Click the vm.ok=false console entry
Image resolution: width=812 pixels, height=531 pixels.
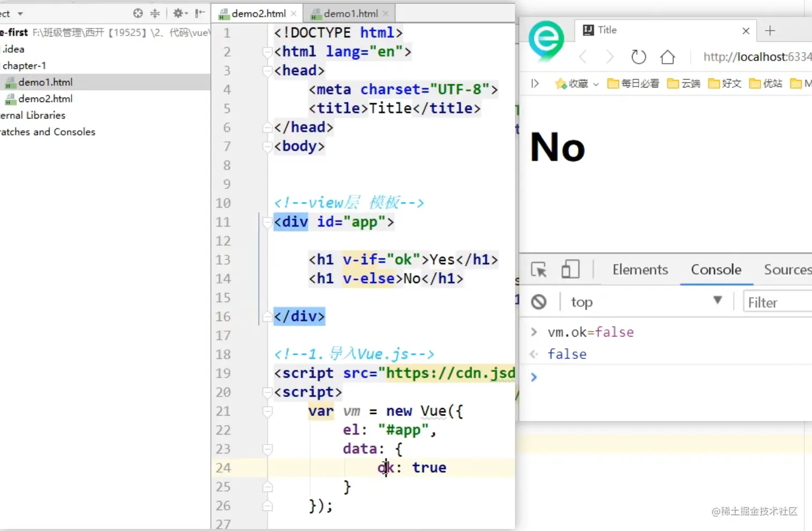pos(591,332)
